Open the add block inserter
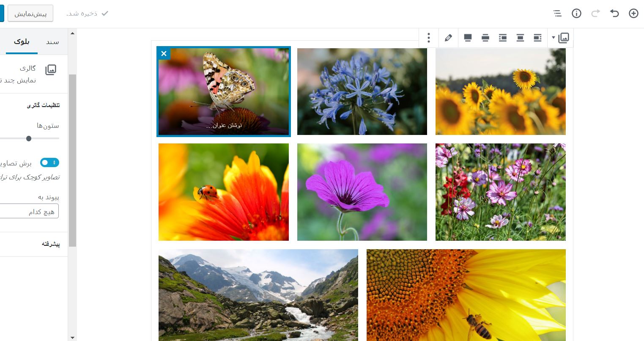Screen dimensions: 644x341 coord(633,14)
